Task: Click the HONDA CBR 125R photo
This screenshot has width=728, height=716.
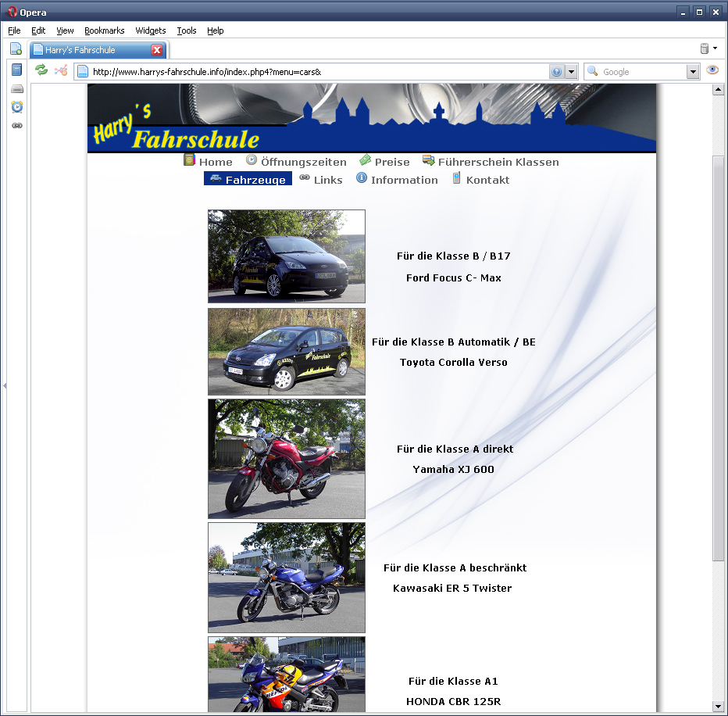Action: pos(287,675)
